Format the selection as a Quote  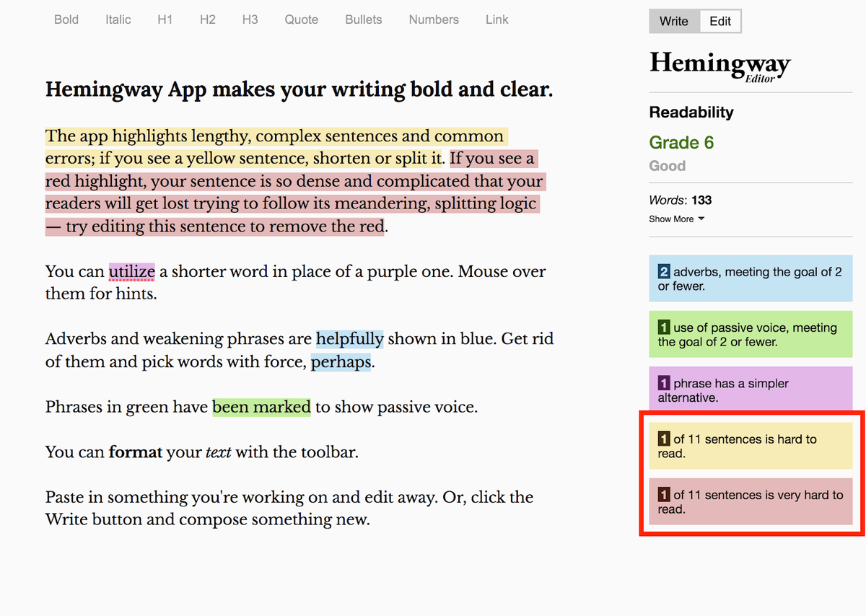click(301, 19)
